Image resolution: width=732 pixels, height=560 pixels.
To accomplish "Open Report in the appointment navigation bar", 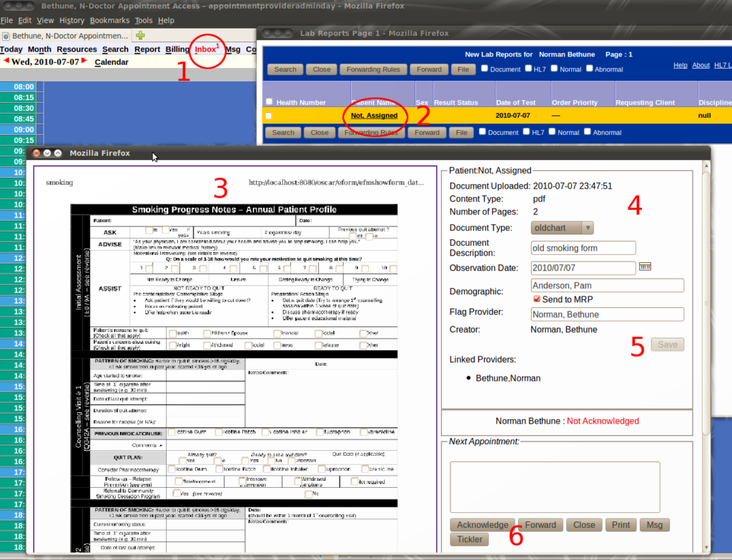I will click(x=147, y=49).
